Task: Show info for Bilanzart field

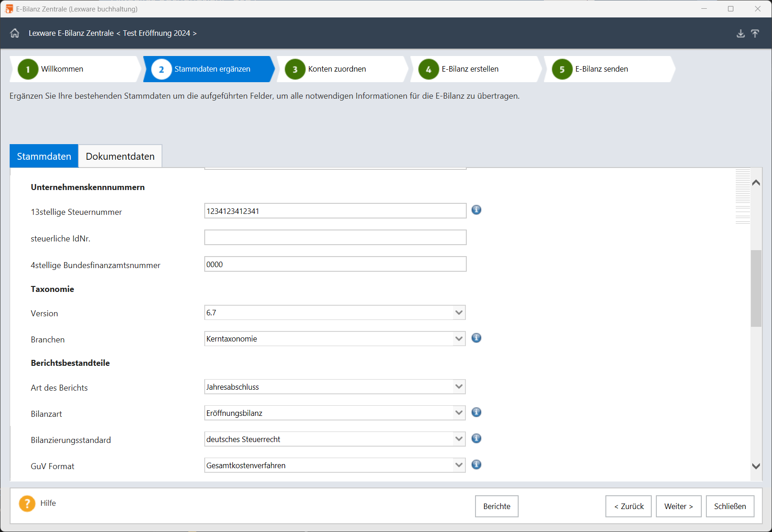Action: coord(476,412)
